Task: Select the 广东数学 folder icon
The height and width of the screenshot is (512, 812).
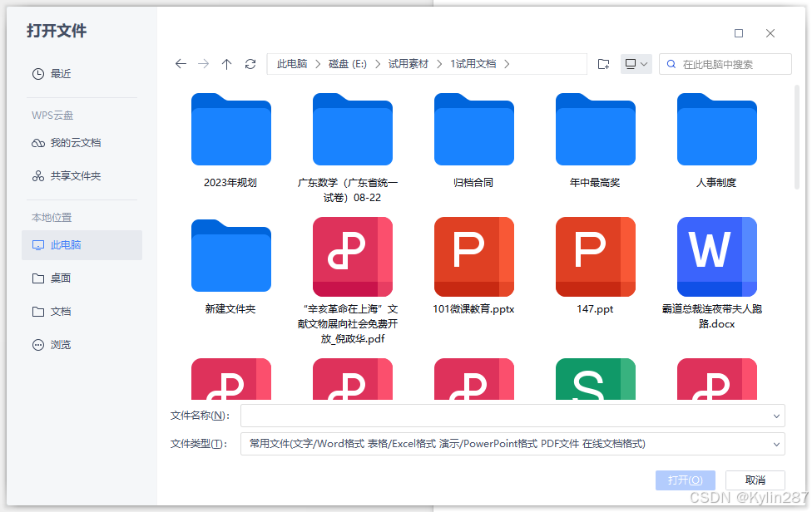Action: (353, 130)
